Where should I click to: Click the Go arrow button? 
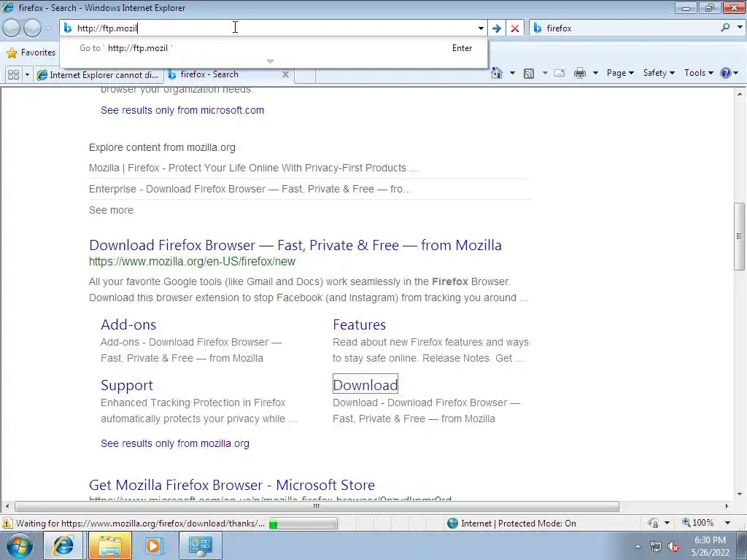[x=496, y=28]
